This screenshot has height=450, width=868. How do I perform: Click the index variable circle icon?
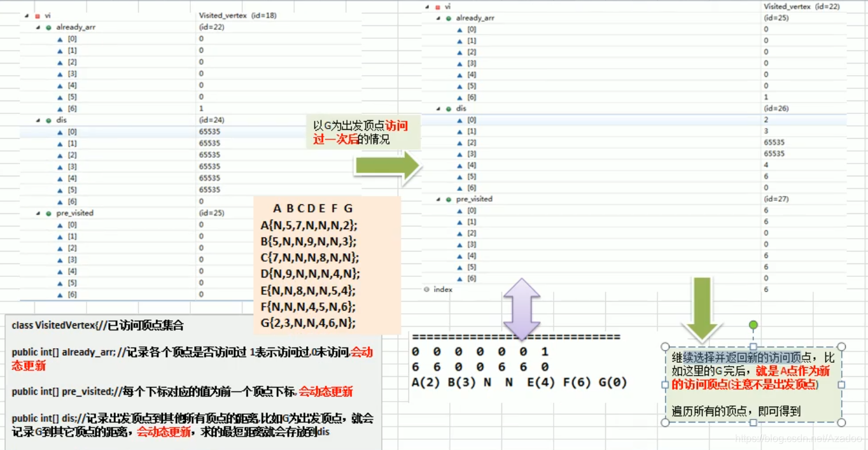[426, 290]
